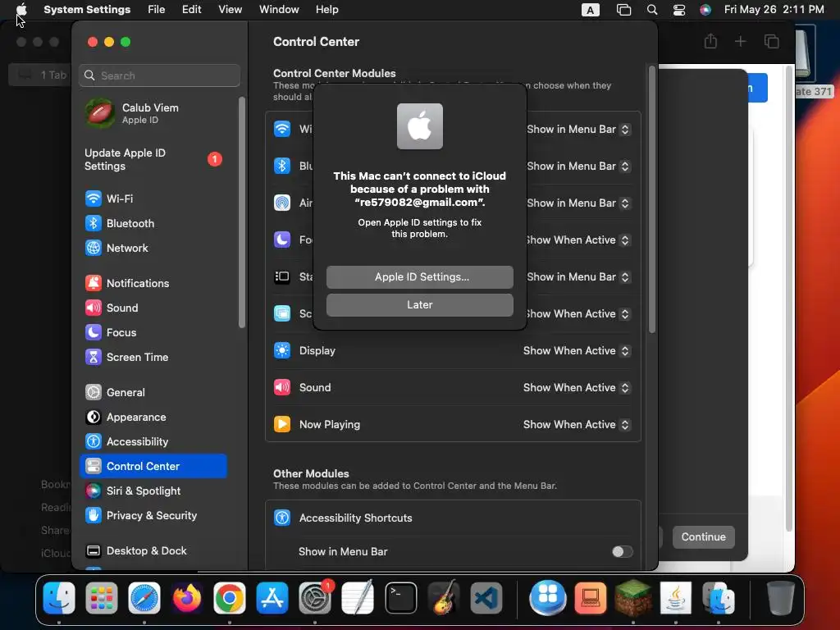The height and width of the screenshot is (630, 840).
Task: Click the Display module icon
Action: tap(282, 350)
